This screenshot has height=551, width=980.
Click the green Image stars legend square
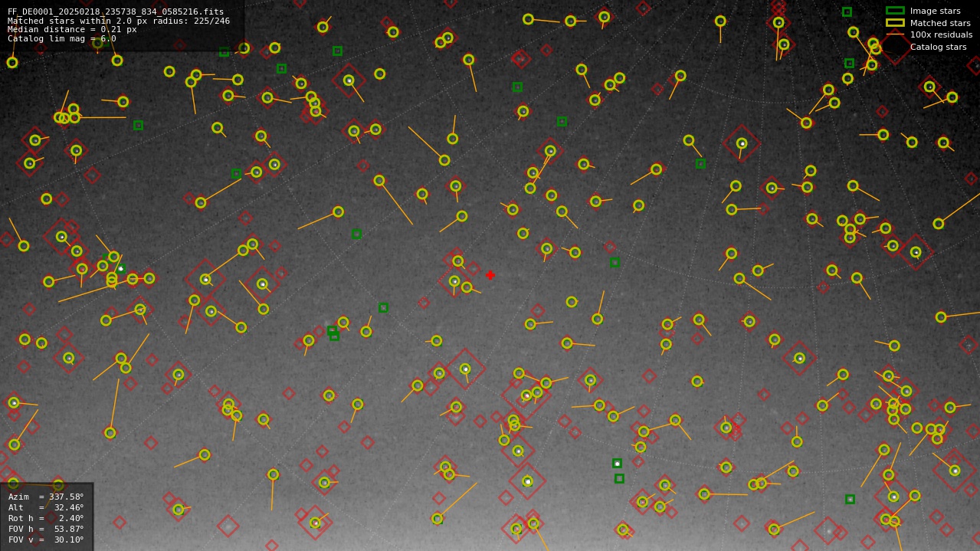tap(895, 11)
